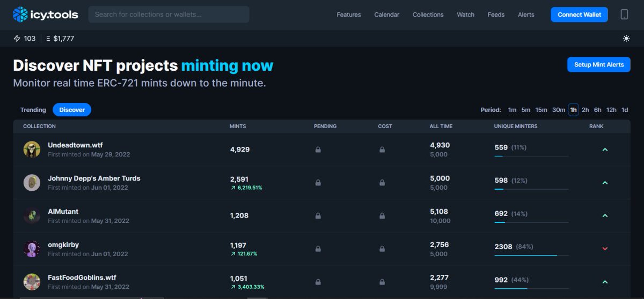Click the 121.67% mint increase indicator
The width and height of the screenshot is (644, 299).
point(244,254)
